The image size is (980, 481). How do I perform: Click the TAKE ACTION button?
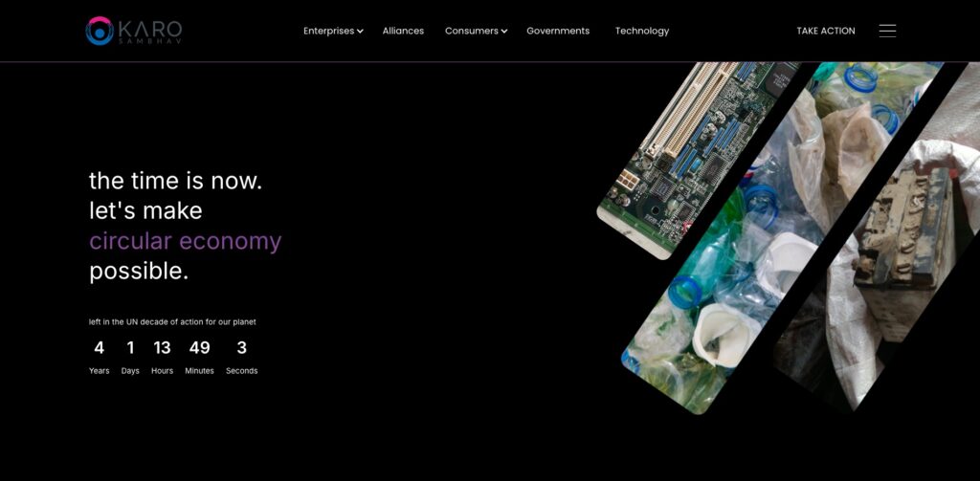click(x=826, y=31)
